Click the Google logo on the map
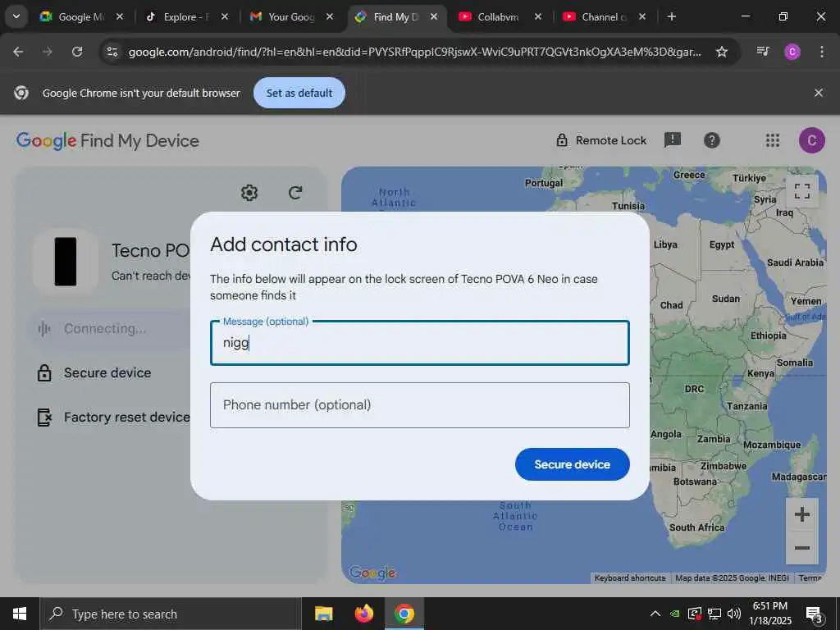840x630 pixels. point(373,573)
